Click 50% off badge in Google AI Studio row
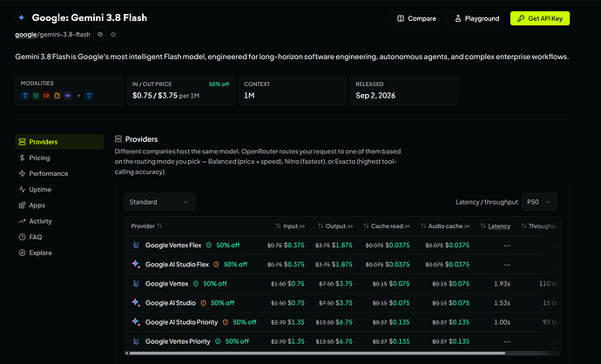Viewport: 601px width, 364px height. [x=222, y=303]
